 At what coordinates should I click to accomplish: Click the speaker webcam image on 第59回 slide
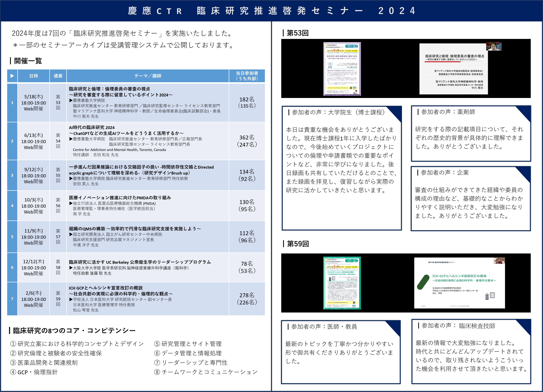click(x=499, y=261)
